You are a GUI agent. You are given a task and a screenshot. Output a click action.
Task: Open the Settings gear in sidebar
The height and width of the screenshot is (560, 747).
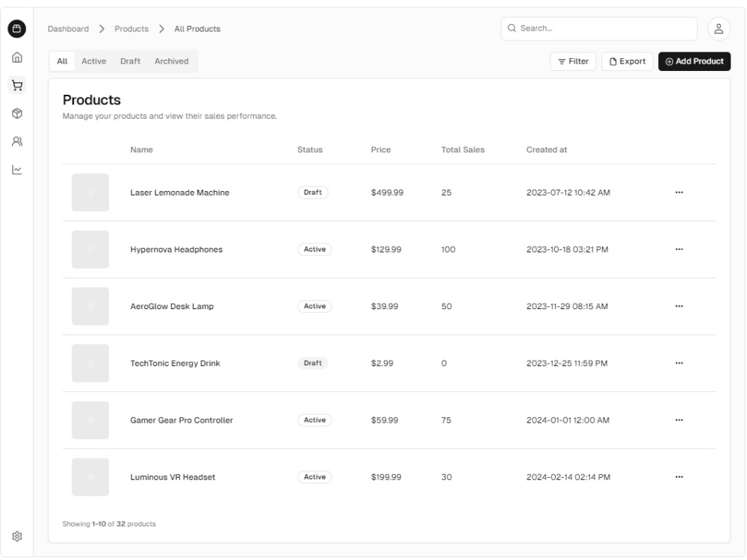[17, 536]
